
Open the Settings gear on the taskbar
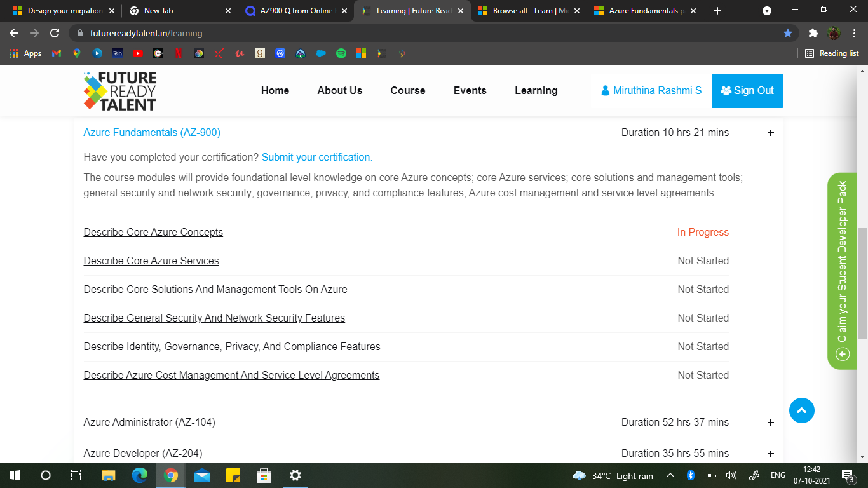point(295,475)
